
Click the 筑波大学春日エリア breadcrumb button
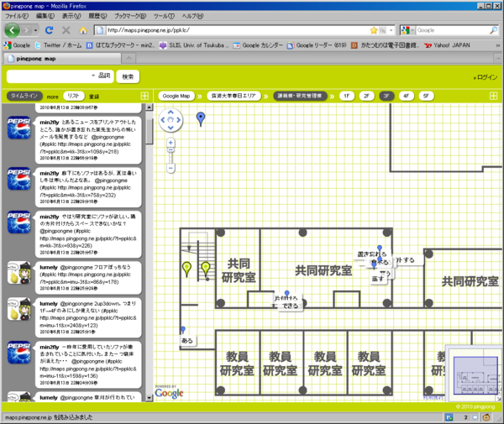click(x=234, y=96)
